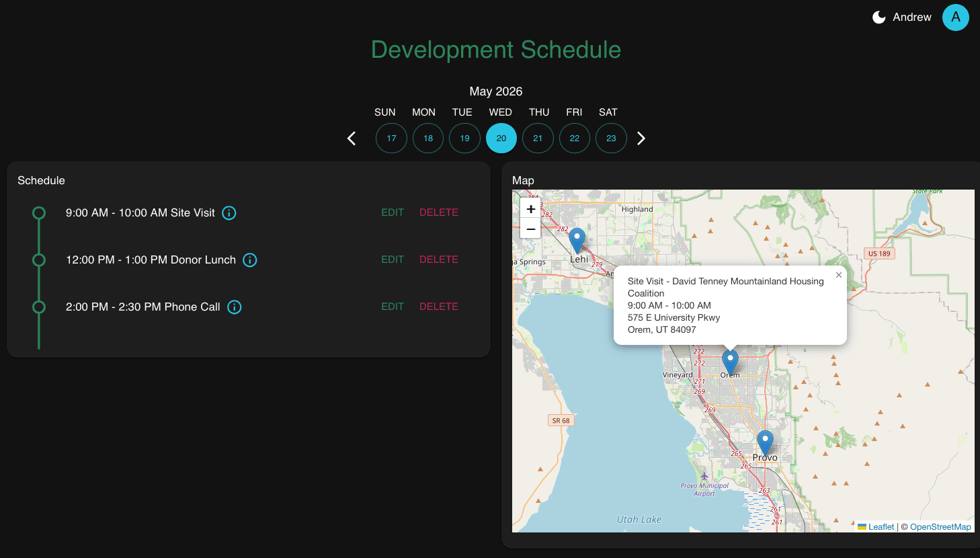This screenshot has width=980, height=558.
Task: Show info for Donor Lunch event
Action: (250, 260)
